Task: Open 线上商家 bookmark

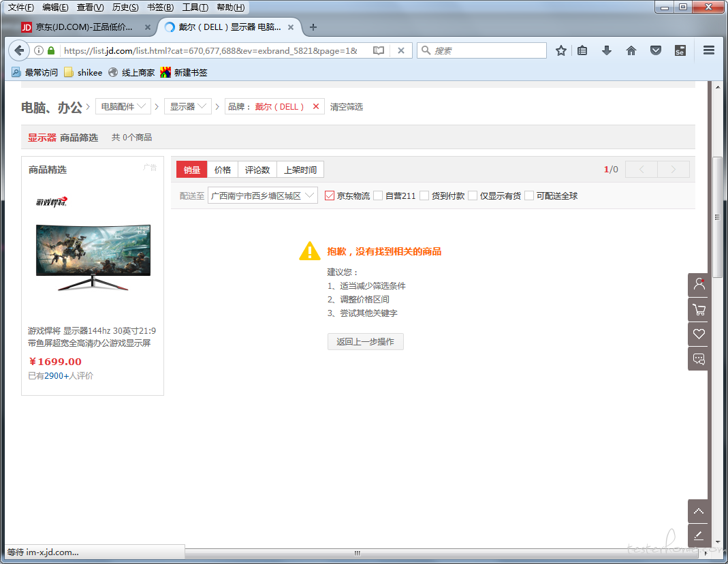Action: click(x=131, y=72)
